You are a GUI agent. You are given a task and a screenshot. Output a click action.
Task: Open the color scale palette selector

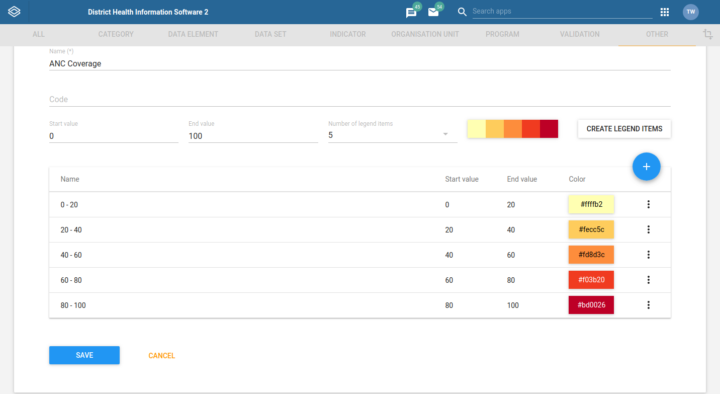pyautogui.click(x=512, y=129)
